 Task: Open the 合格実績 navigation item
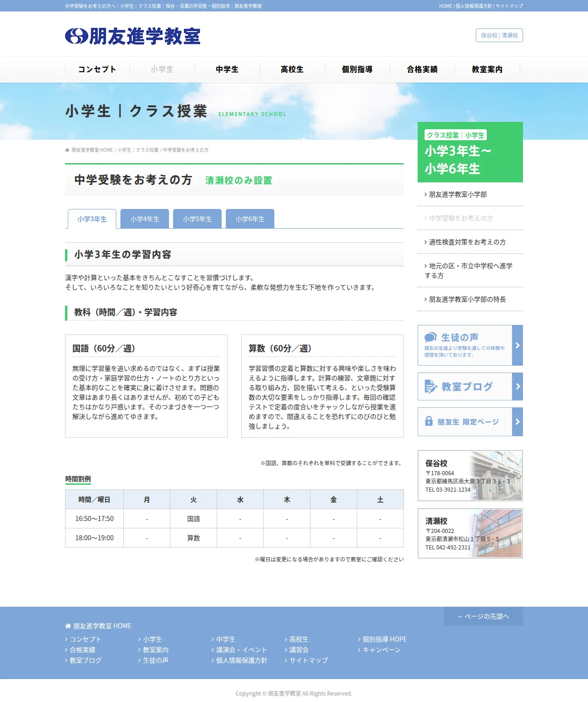pyautogui.click(x=422, y=69)
